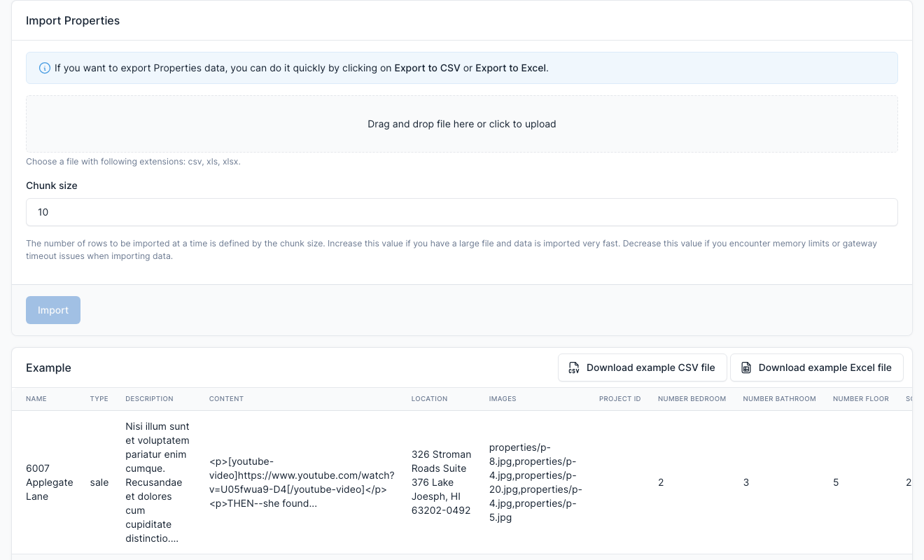The image size is (924, 560).
Task: Click the Import button
Action: point(53,310)
